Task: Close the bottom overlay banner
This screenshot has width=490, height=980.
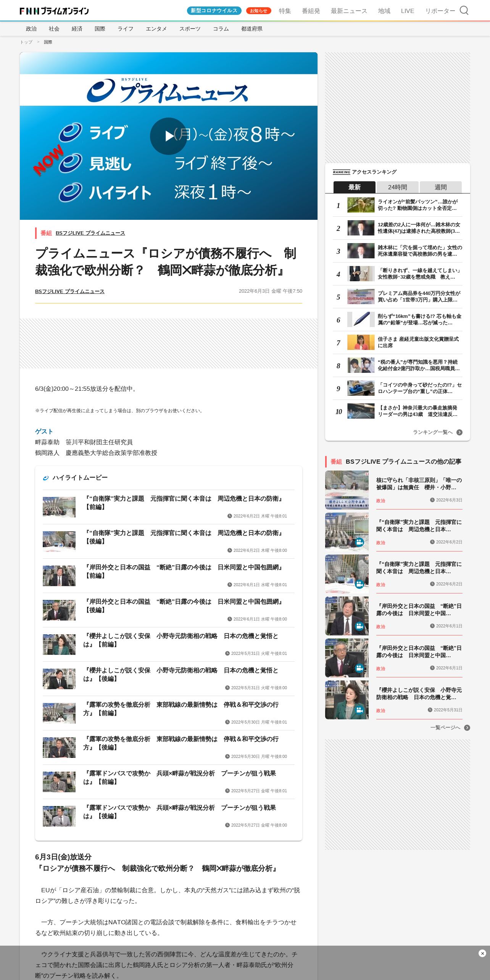Action: click(482, 953)
